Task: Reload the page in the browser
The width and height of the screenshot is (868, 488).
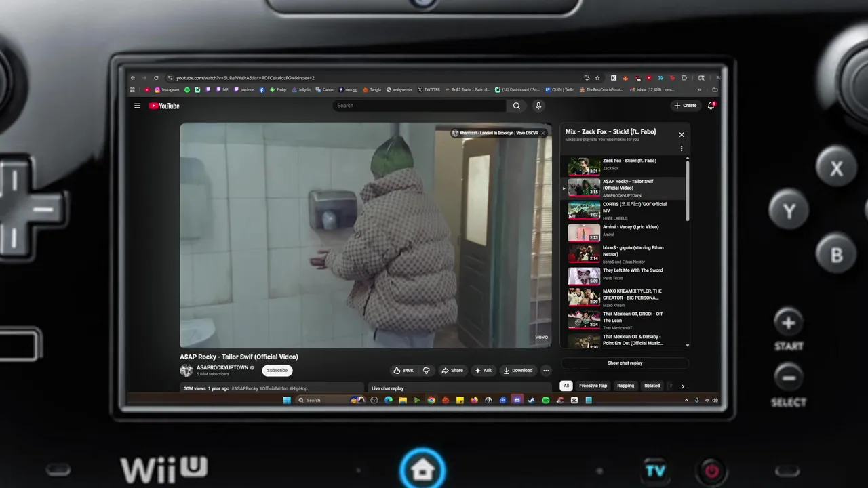Action: (x=156, y=78)
